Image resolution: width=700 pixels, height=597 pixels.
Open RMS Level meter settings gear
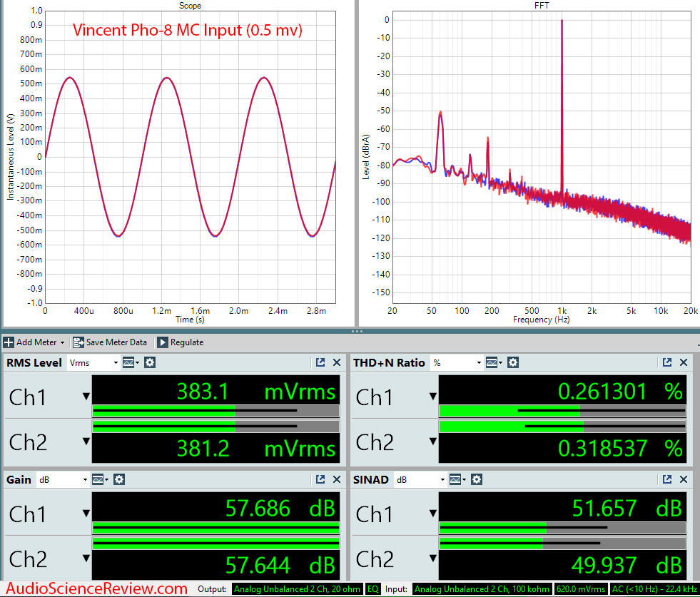click(150, 363)
